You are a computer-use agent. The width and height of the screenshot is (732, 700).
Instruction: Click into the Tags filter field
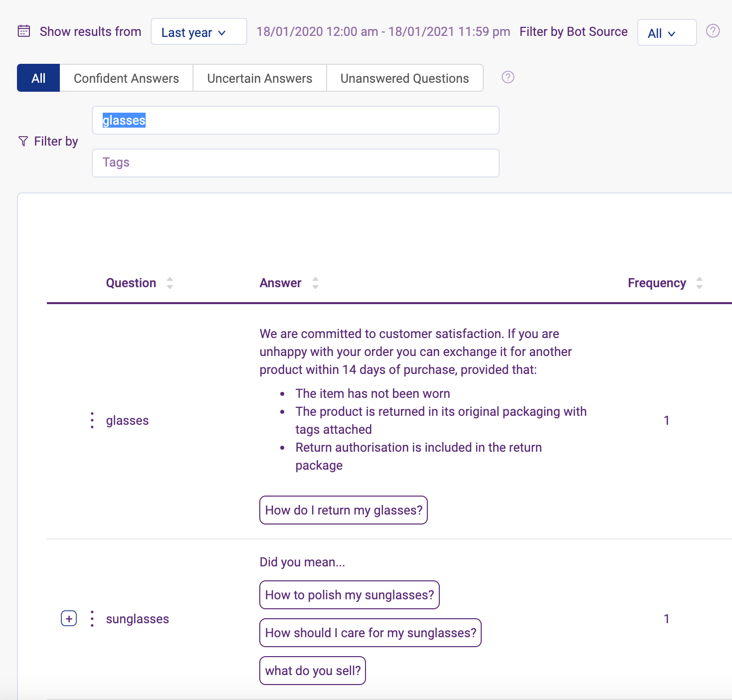tap(296, 163)
